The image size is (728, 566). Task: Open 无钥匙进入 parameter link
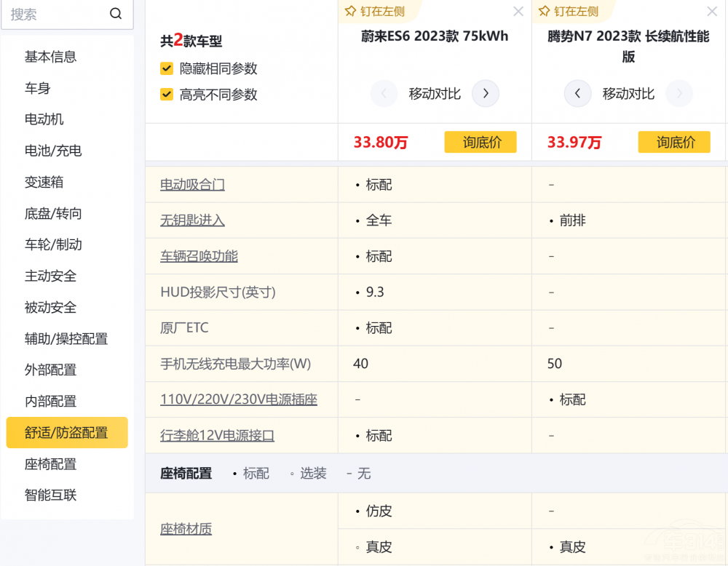pos(192,220)
